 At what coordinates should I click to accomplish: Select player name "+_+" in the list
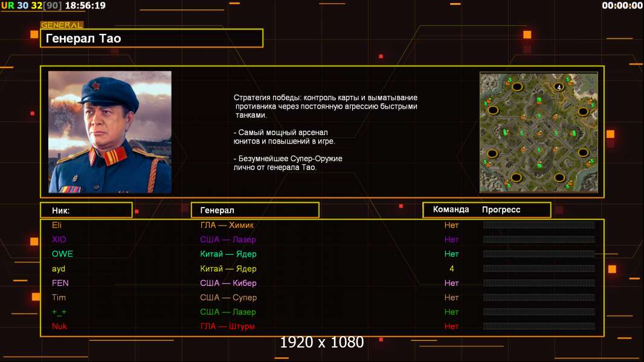[59, 312]
